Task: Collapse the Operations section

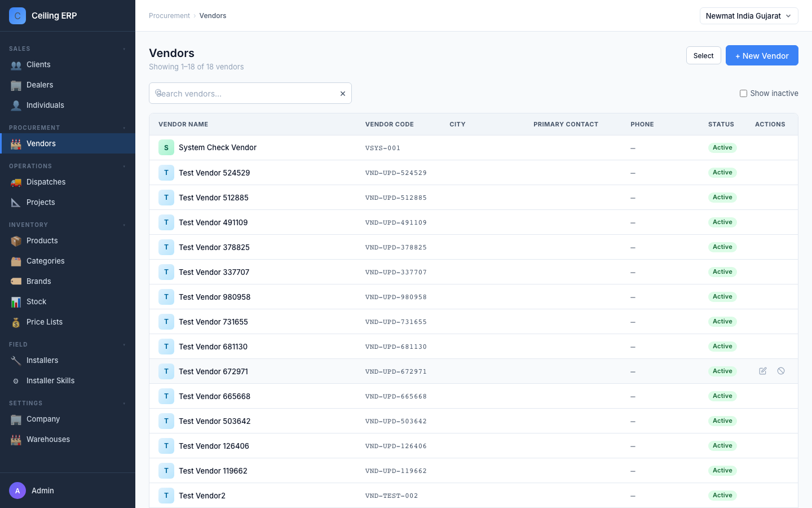Action: click(x=124, y=167)
